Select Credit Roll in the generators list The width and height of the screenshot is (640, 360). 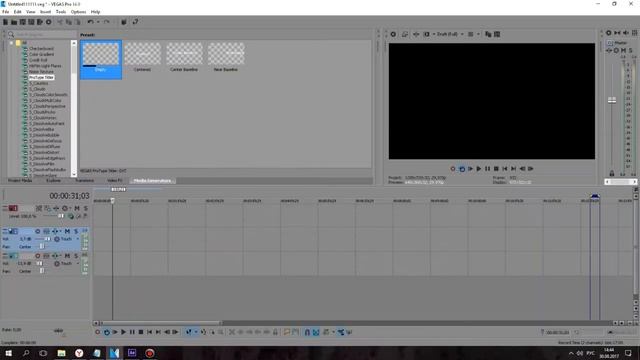click(x=38, y=60)
